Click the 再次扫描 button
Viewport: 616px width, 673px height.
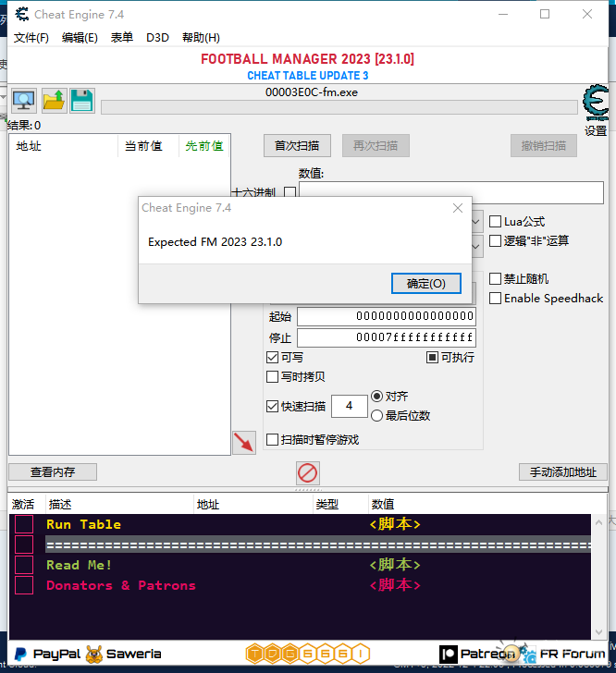pyautogui.click(x=376, y=146)
